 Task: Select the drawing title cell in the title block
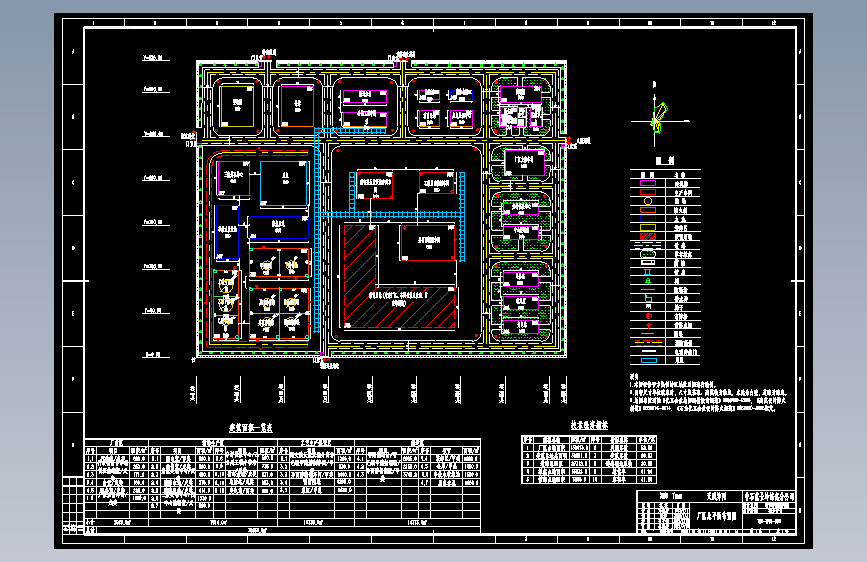pos(717,516)
